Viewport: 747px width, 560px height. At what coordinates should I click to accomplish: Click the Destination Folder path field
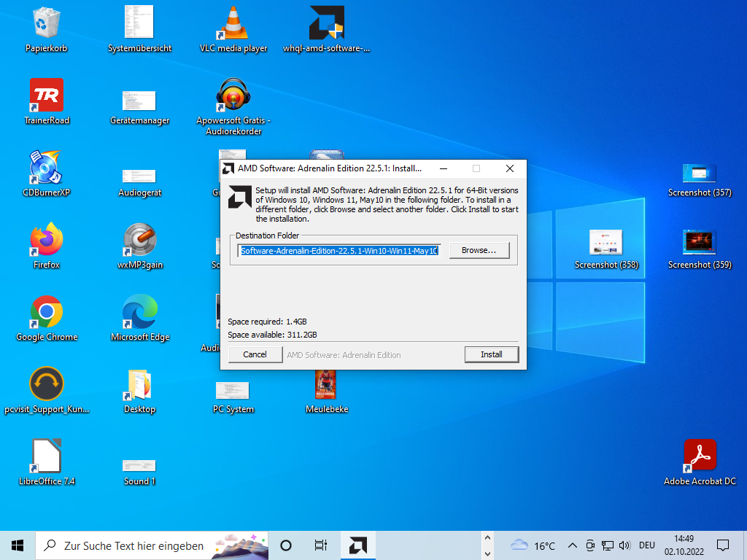pyautogui.click(x=339, y=251)
